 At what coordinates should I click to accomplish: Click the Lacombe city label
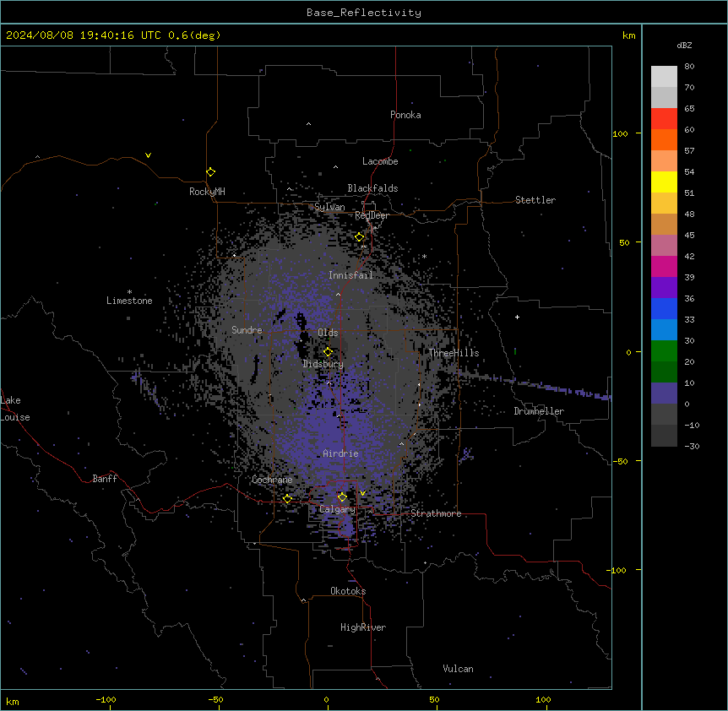point(380,161)
